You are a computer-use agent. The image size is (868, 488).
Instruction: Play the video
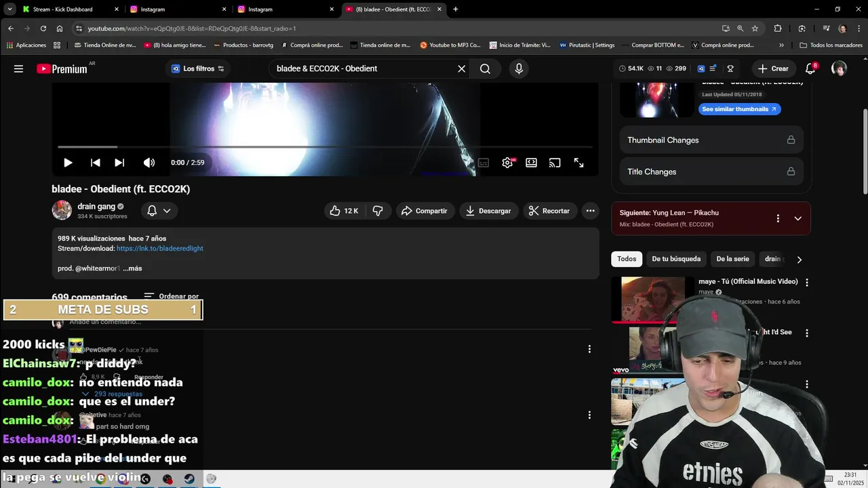[68, 163]
